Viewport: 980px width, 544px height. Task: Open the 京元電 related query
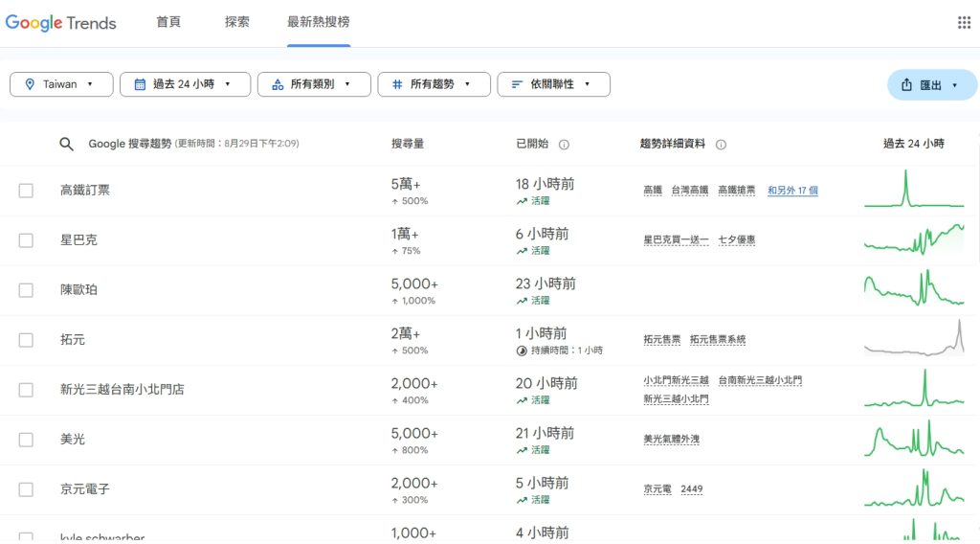657,489
